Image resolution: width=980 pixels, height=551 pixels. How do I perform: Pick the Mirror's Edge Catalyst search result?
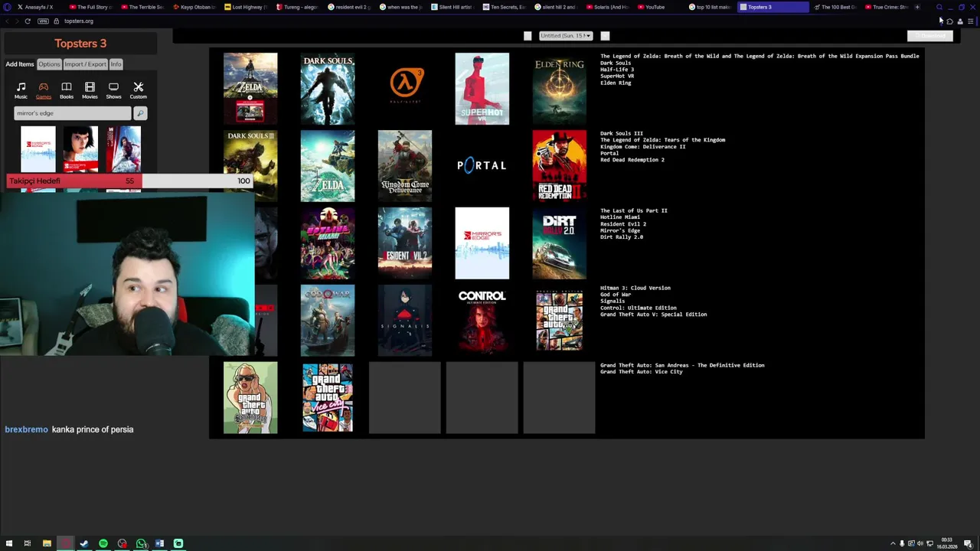coord(123,149)
